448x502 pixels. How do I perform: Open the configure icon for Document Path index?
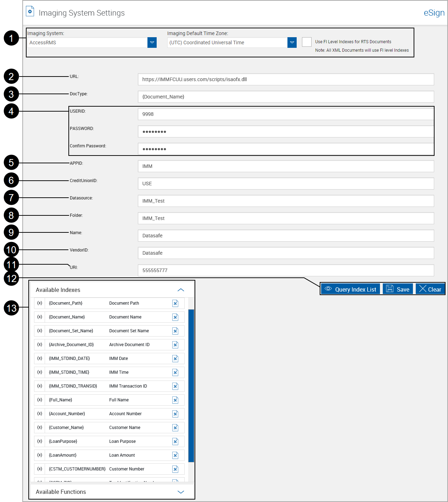click(x=175, y=303)
